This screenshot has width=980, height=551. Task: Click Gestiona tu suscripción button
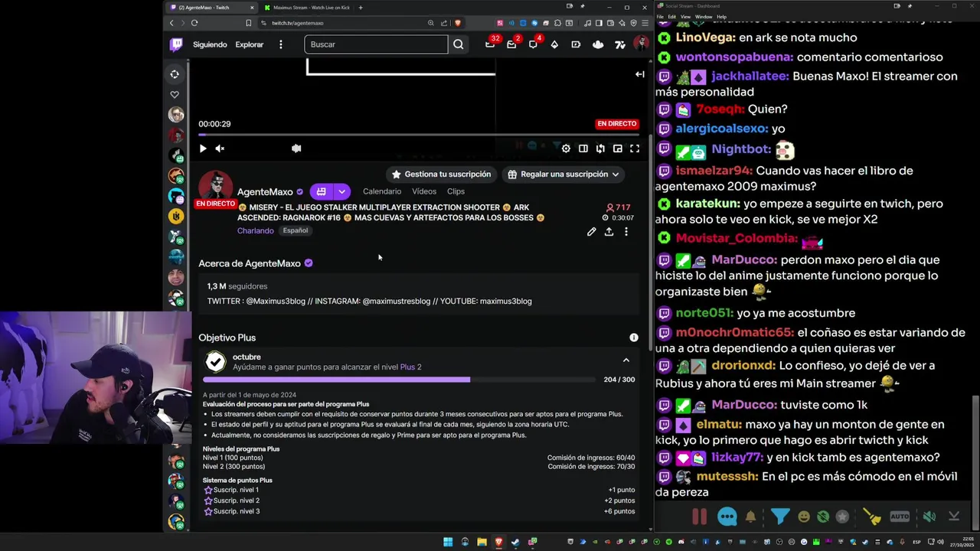click(441, 174)
